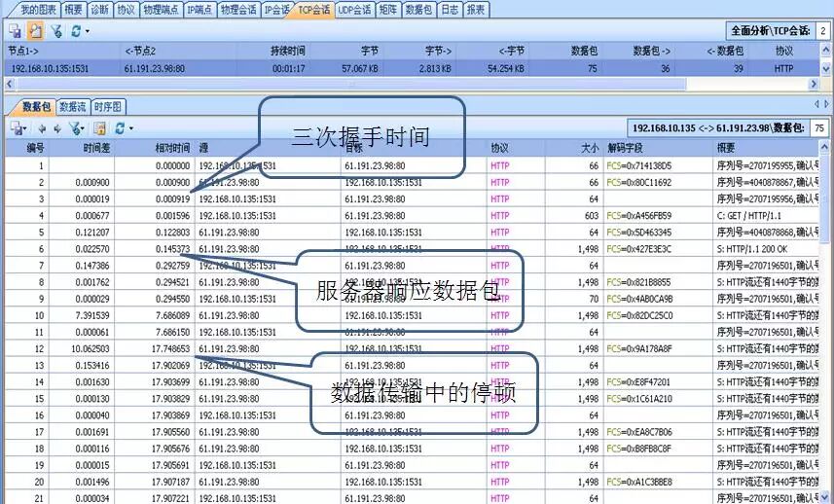Select packet row 10 with time difference 7.391539
834x504 pixels.
pyautogui.click(x=413, y=315)
